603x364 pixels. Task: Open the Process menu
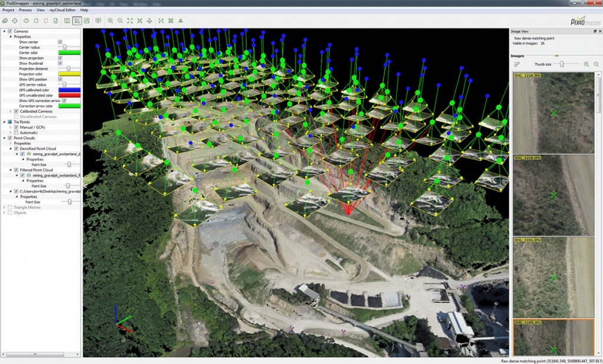click(x=25, y=10)
